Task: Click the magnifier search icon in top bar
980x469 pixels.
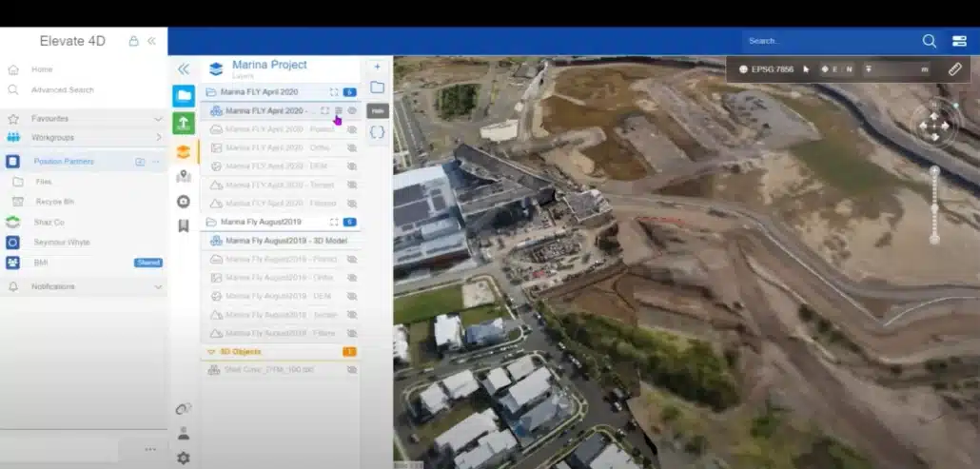Action: (x=929, y=41)
